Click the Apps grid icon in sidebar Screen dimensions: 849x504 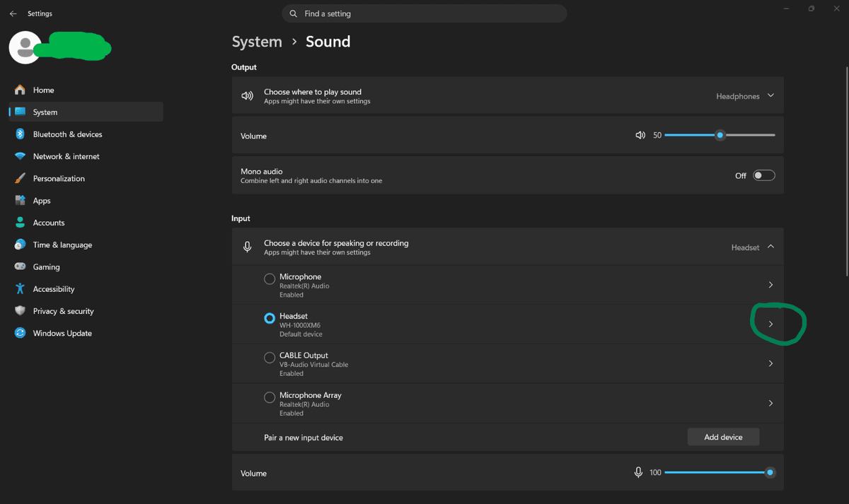coord(20,201)
